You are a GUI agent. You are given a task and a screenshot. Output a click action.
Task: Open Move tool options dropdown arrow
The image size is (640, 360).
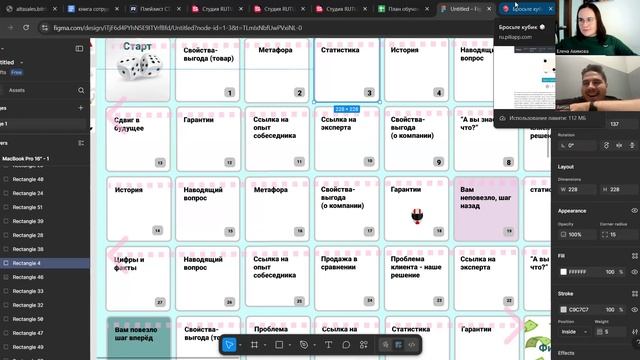240,345
